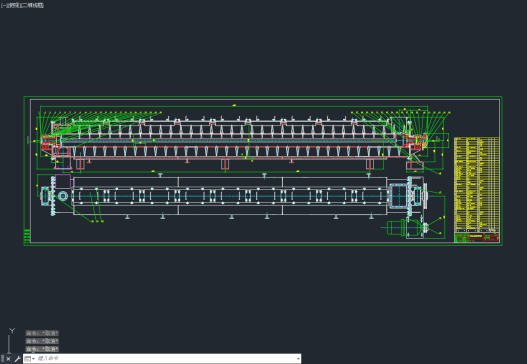Expand command history arrow at command line end
527x364 pixels.
[x=298, y=359]
